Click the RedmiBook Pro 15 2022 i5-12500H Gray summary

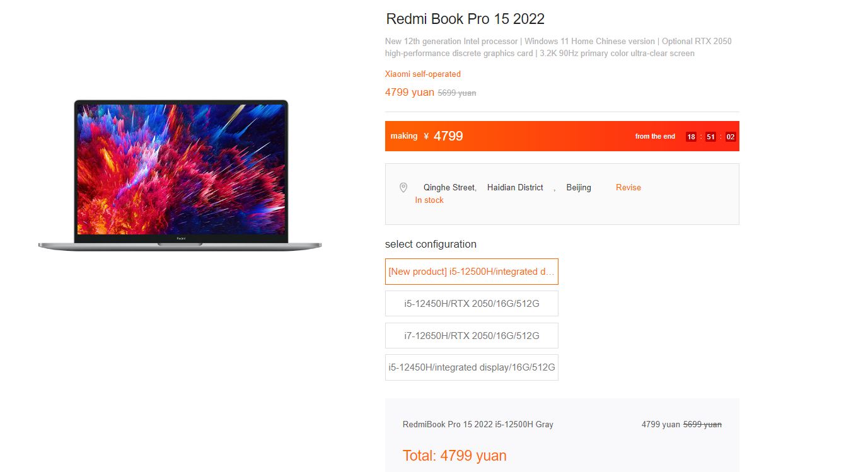[478, 424]
